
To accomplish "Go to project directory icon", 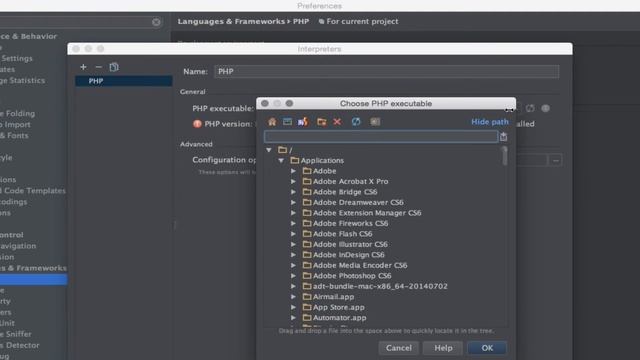I will click(303, 122).
